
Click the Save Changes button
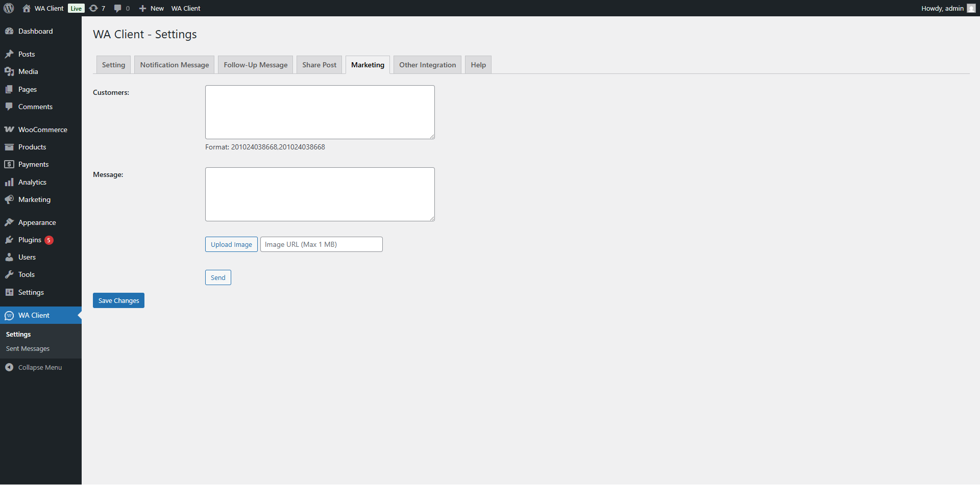(118, 300)
